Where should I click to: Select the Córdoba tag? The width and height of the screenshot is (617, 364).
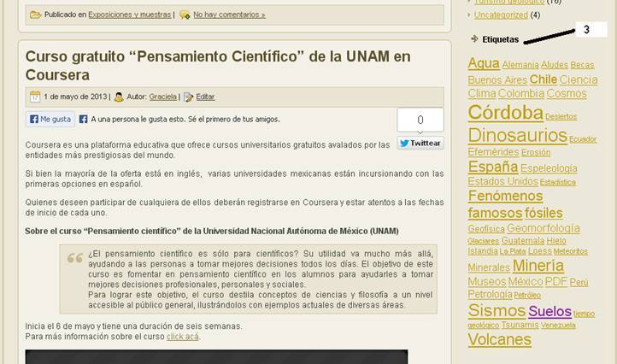(x=505, y=114)
